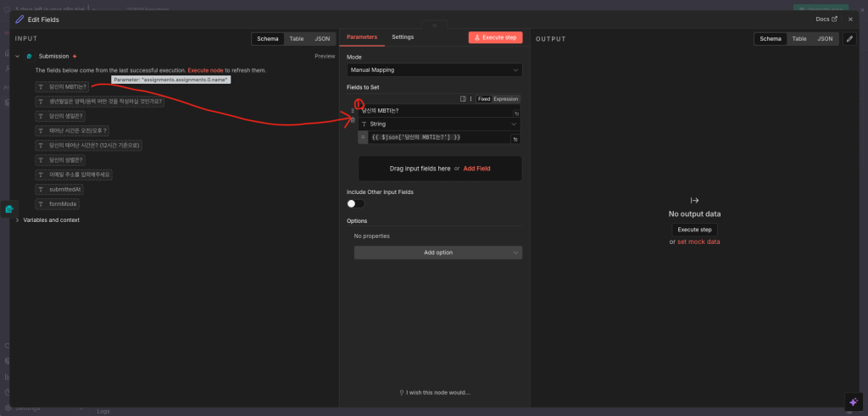Switch to the Settings tab
The image size is (868, 416).
click(x=403, y=37)
